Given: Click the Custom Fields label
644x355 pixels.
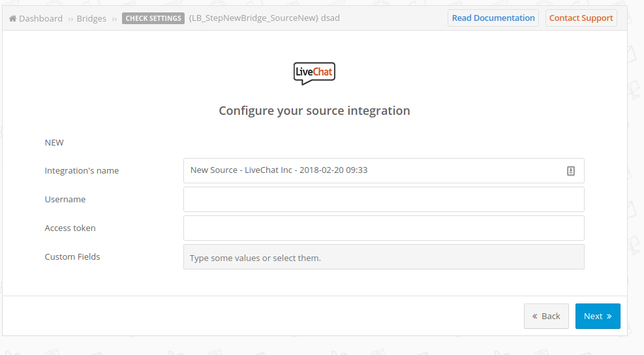Looking at the screenshot, I should 72,257.
